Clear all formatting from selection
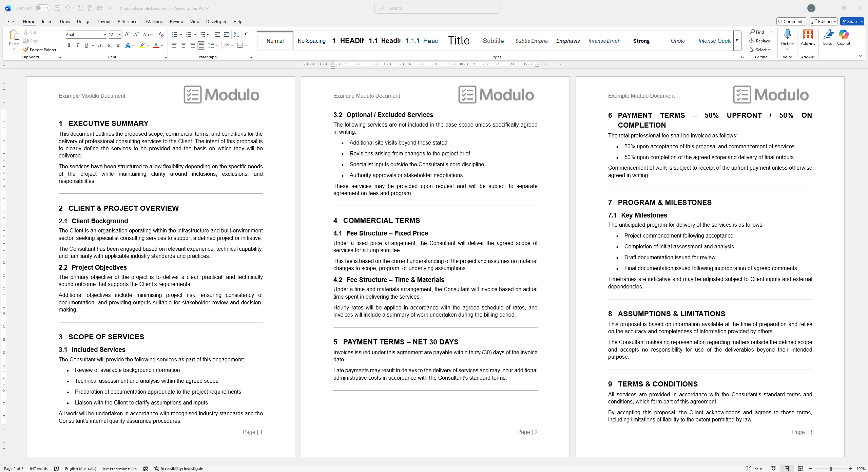 coord(161,34)
